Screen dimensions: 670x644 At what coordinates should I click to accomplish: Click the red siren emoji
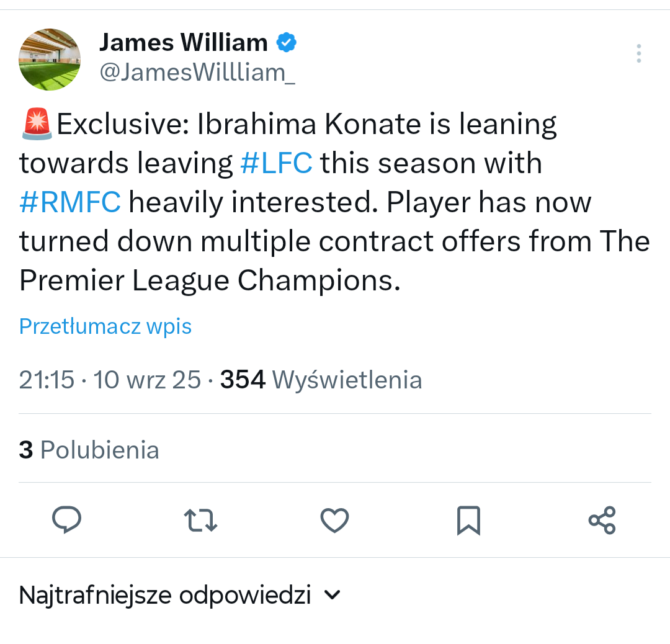(37, 124)
